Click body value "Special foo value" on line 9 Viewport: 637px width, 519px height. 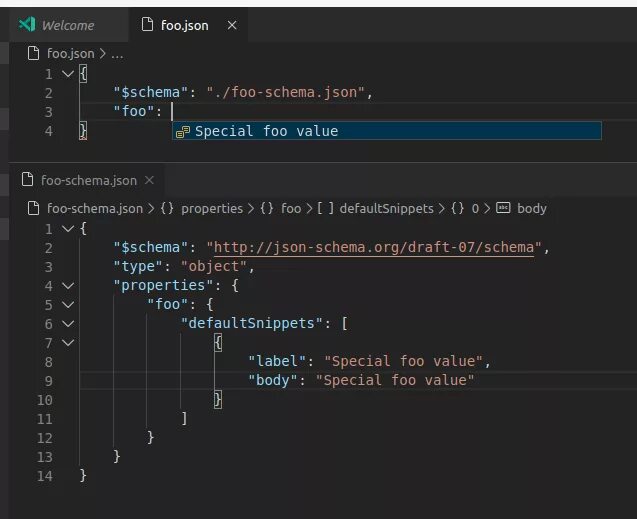pyautogui.click(x=395, y=381)
